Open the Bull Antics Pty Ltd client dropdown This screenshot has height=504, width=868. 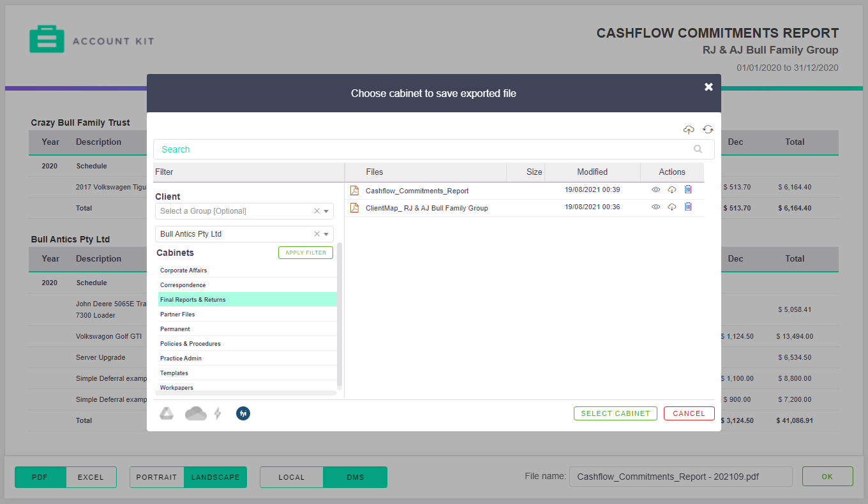click(327, 234)
